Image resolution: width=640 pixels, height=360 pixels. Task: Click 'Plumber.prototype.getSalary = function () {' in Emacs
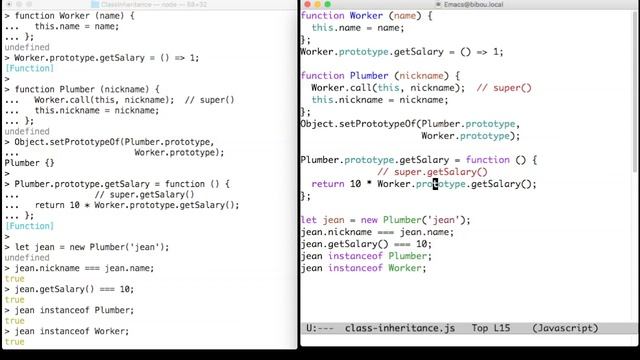[418, 160]
